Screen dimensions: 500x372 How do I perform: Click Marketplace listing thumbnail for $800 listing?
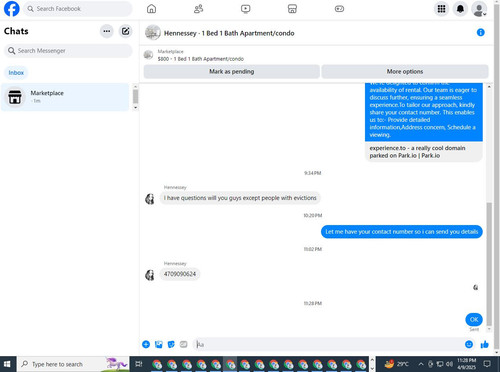coord(148,55)
